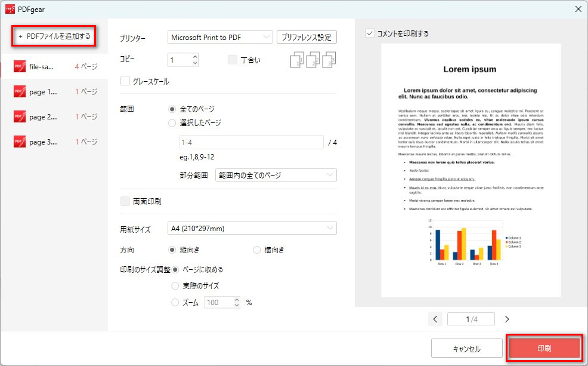Select page 1... file in list
The height and width of the screenshot is (366, 588).
[54, 91]
